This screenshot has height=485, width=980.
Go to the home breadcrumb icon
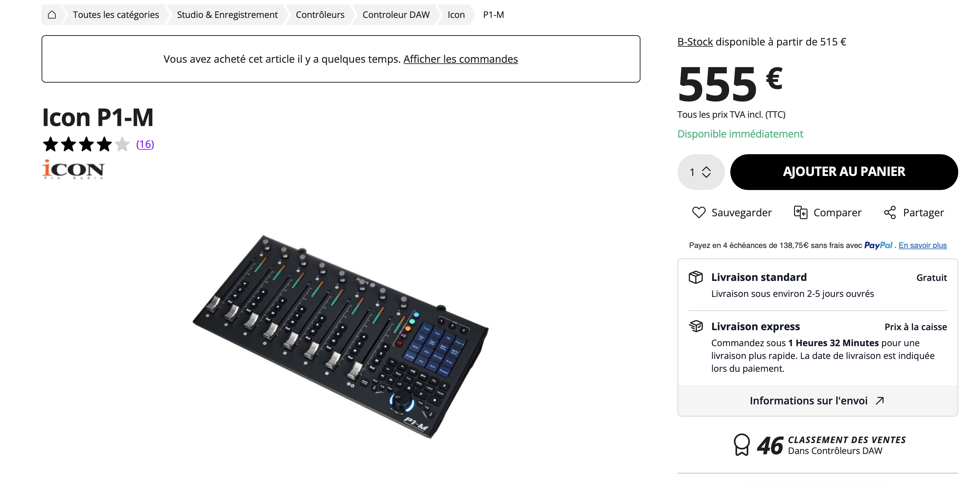52,15
